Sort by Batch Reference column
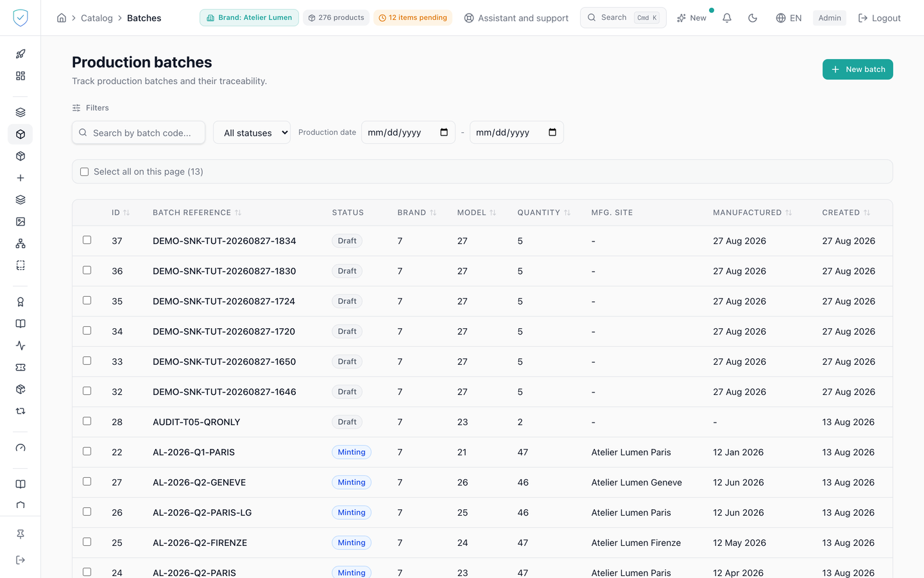 [197, 213]
